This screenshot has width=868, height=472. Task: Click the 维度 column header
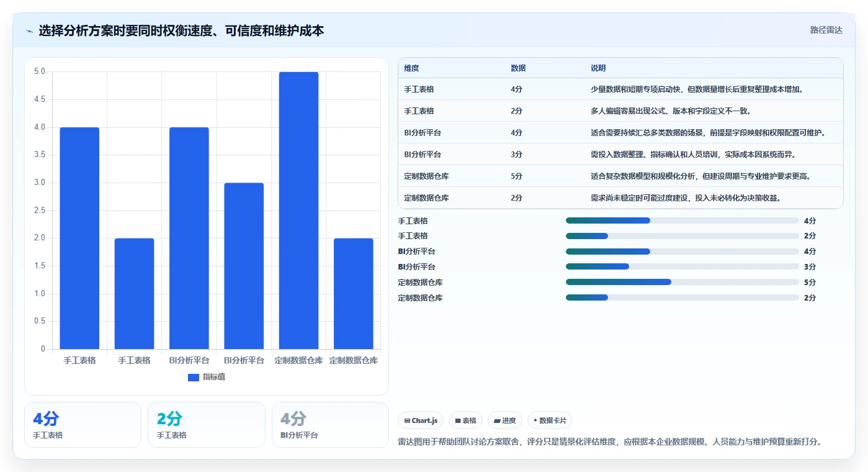coord(411,68)
